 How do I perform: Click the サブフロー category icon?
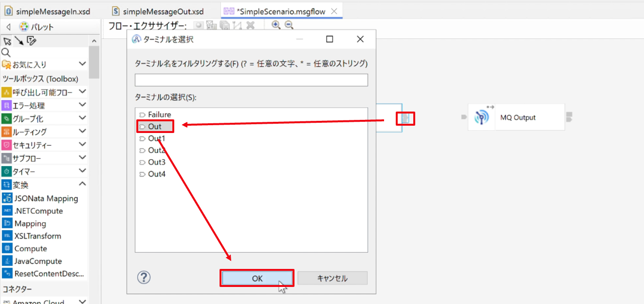click(x=6, y=158)
